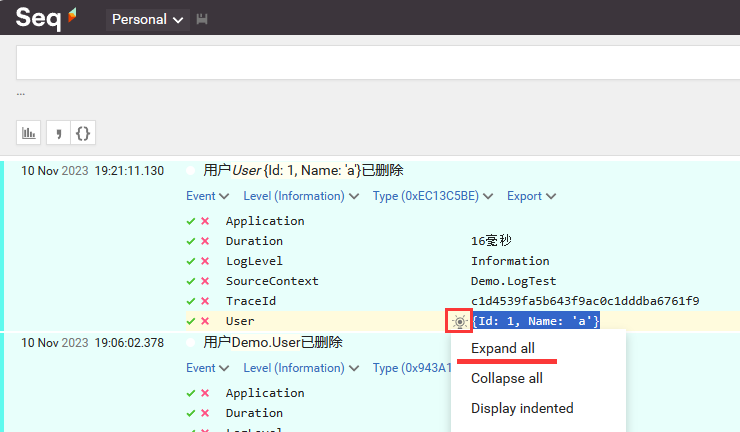740x432 pixels.
Task: Click the level dot of the 19:06:02 event
Action: tap(191, 342)
